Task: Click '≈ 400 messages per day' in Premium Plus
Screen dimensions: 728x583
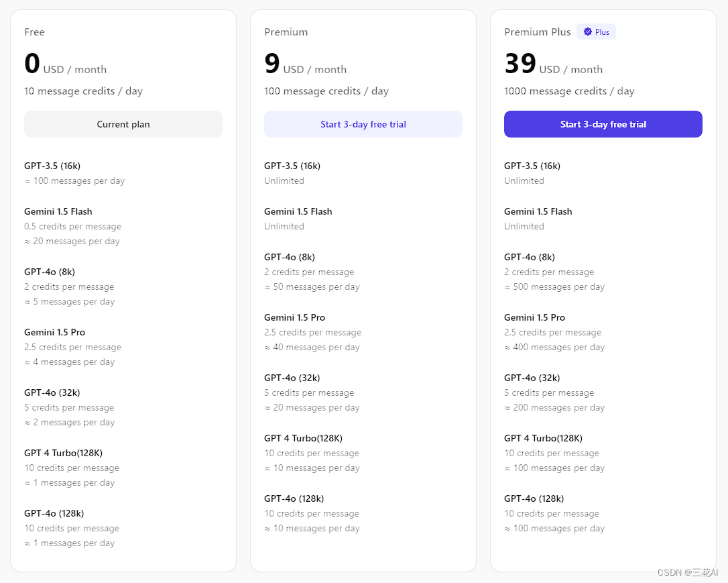Action: pyautogui.click(x=555, y=347)
